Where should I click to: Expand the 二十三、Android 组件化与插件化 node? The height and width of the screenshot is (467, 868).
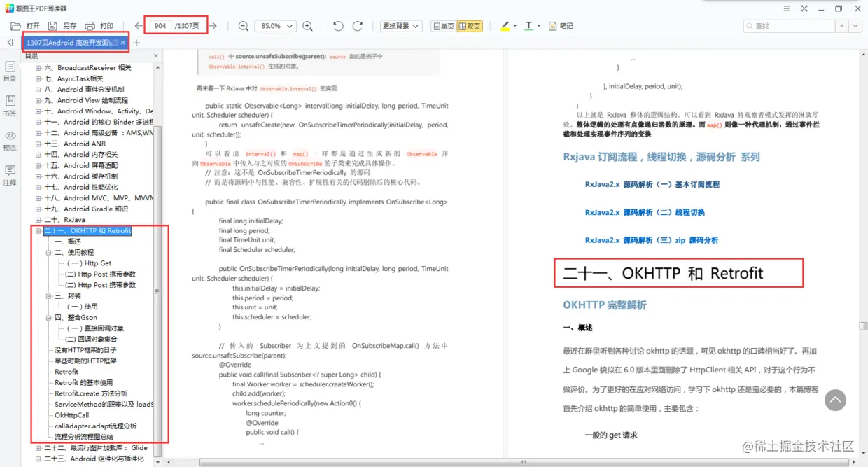pyautogui.click(x=38, y=459)
